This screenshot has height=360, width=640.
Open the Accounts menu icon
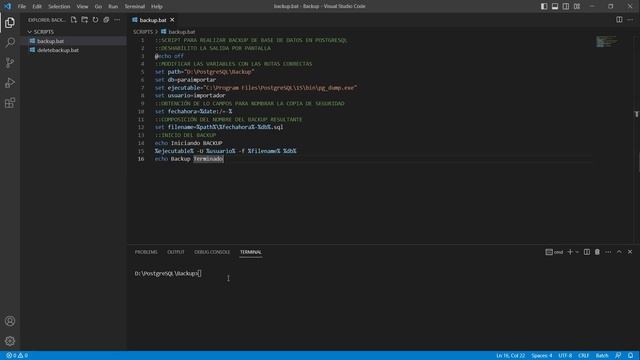10,321
